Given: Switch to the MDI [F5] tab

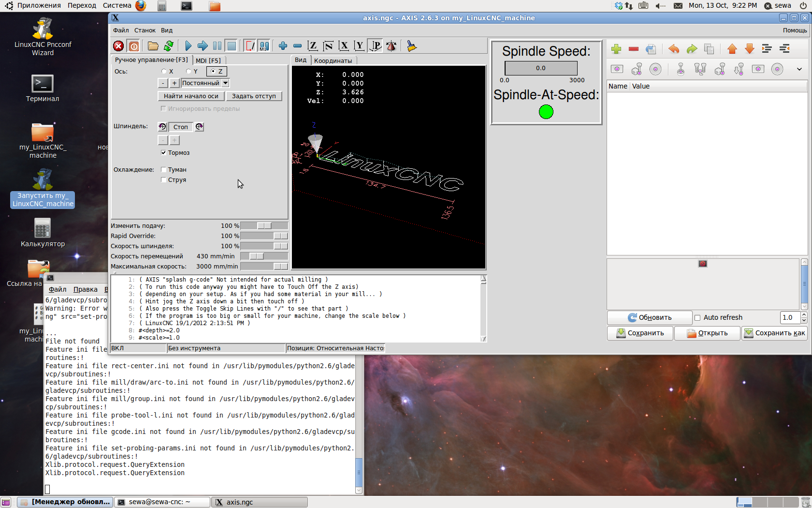Looking at the screenshot, I should click(208, 60).
